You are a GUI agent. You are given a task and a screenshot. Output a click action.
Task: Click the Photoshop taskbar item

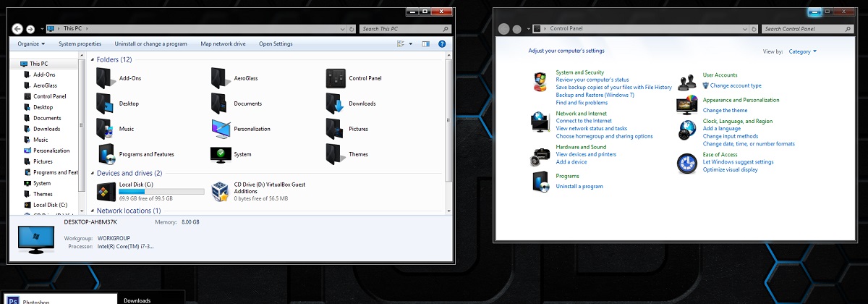[x=59, y=297]
